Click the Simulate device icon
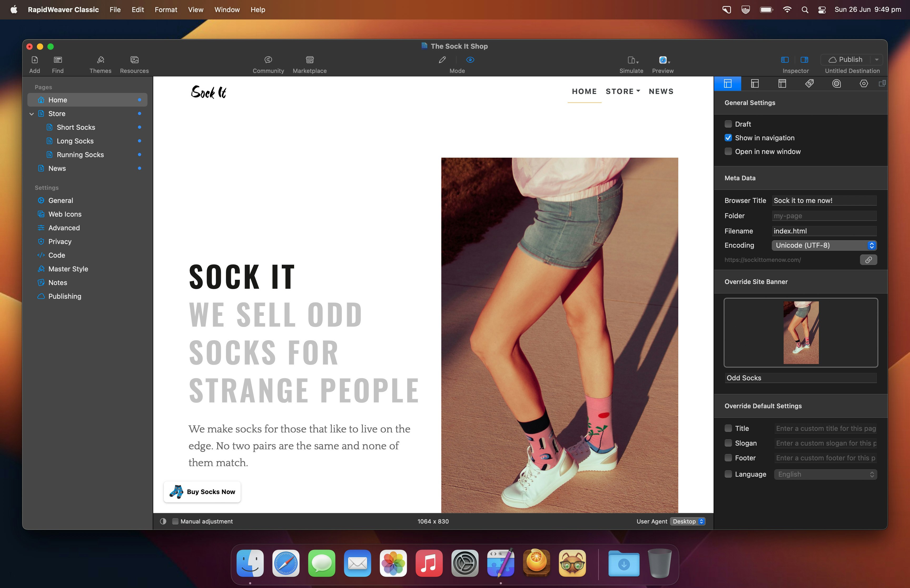This screenshot has height=588, width=910. 632,60
